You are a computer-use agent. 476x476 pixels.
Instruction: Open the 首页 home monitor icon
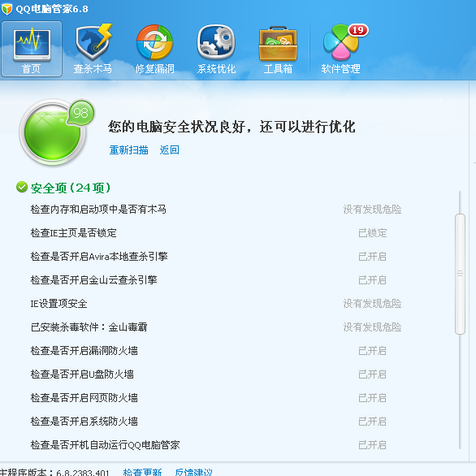click(x=32, y=49)
